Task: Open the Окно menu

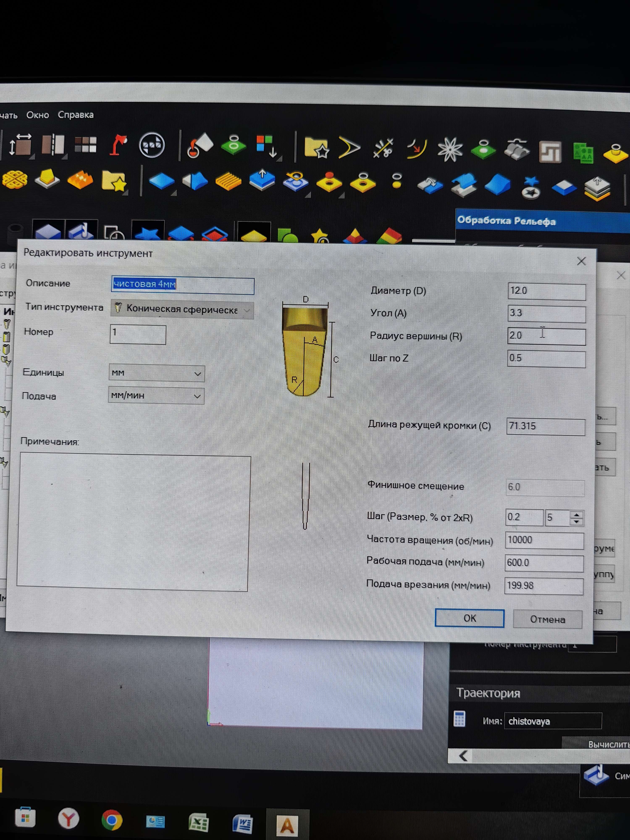Action: coord(38,115)
